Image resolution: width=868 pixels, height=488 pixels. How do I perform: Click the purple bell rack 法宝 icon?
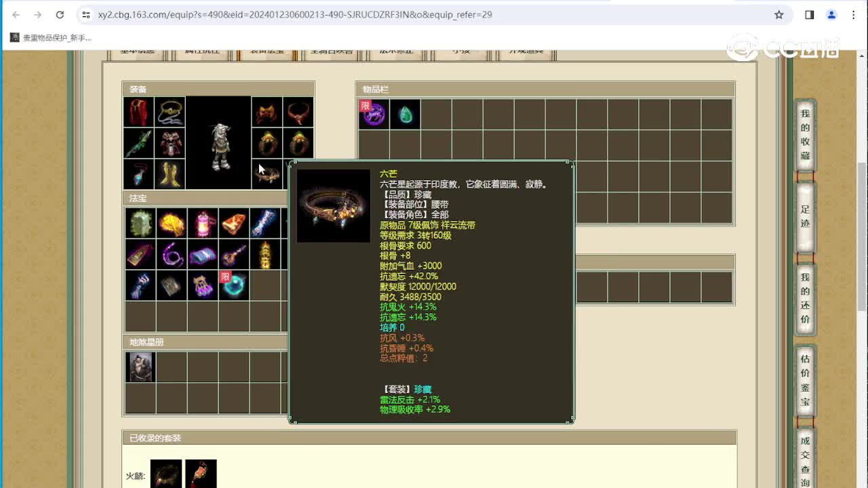tap(203, 285)
